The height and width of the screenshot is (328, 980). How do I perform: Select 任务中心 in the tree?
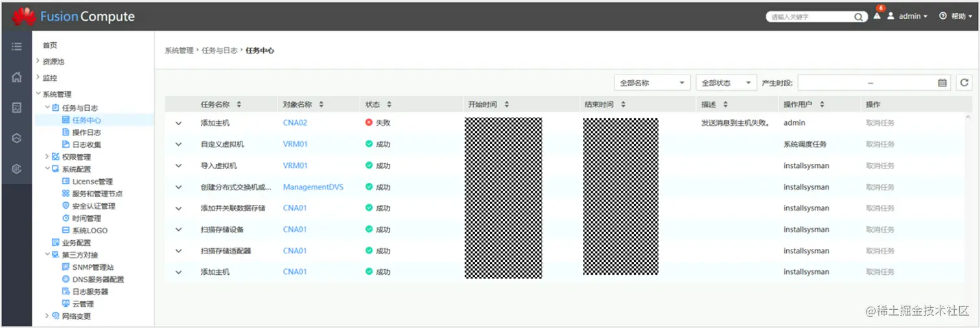pos(86,120)
